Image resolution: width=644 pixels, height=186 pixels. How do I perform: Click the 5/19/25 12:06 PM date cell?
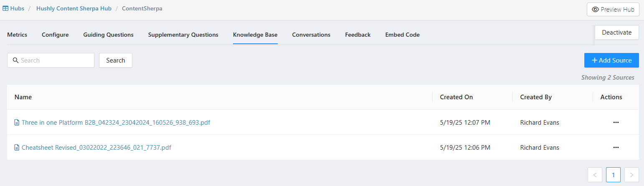point(465,148)
